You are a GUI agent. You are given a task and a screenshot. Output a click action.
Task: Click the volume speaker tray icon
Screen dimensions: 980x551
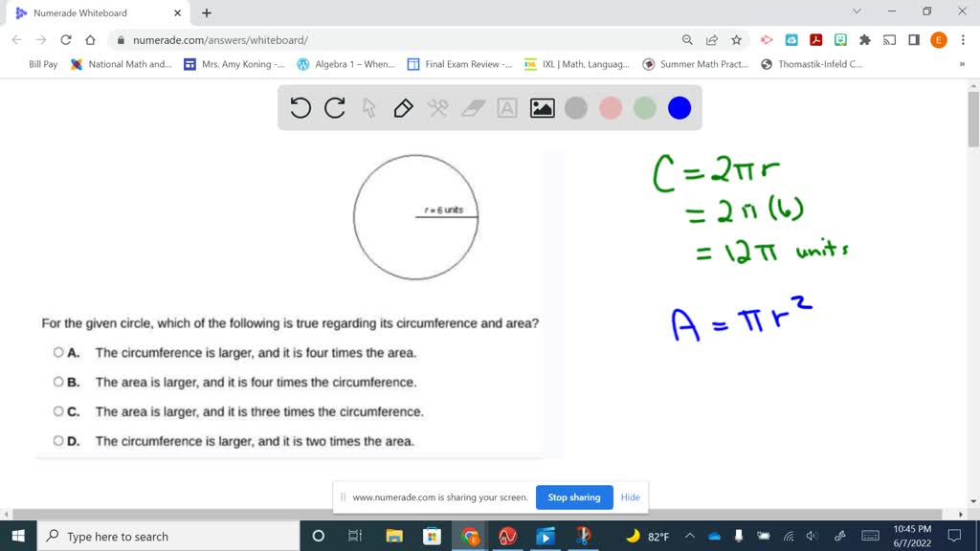click(812, 536)
